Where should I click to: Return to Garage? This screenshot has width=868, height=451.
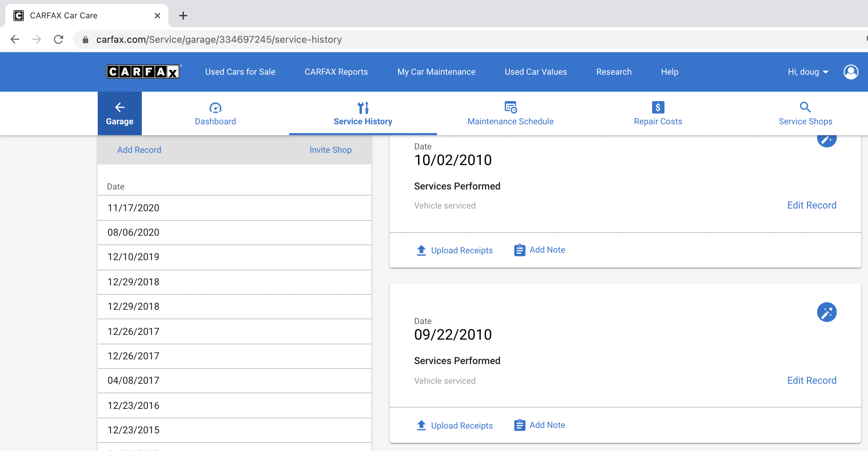(x=120, y=113)
